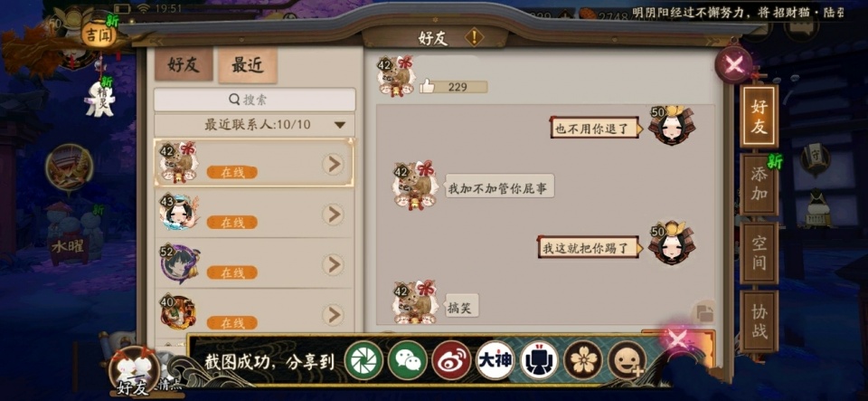This screenshot has height=401, width=868.
Task: Select the cherry blossom share icon
Action: click(583, 360)
